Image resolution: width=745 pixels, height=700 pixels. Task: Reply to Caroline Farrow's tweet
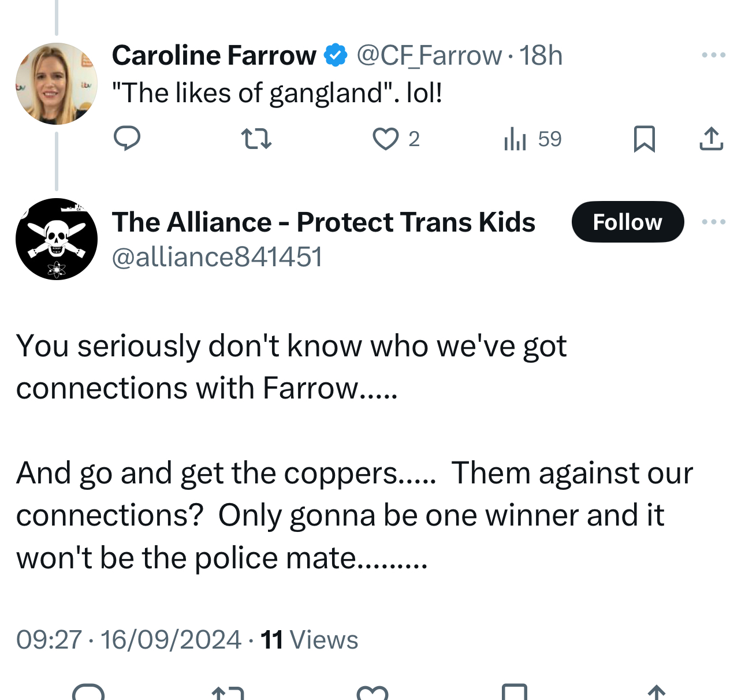point(127,139)
